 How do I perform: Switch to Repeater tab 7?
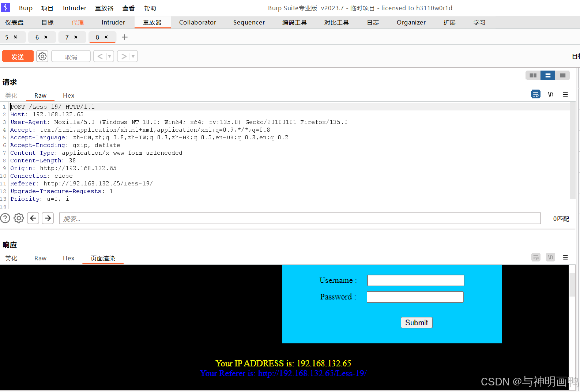click(x=67, y=37)
